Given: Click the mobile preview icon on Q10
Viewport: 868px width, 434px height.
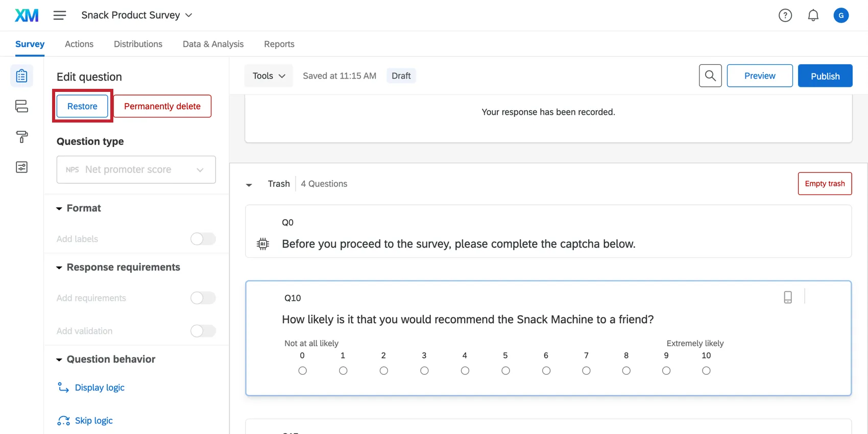Looking at the screenshot, I should [x=788, y=297].
